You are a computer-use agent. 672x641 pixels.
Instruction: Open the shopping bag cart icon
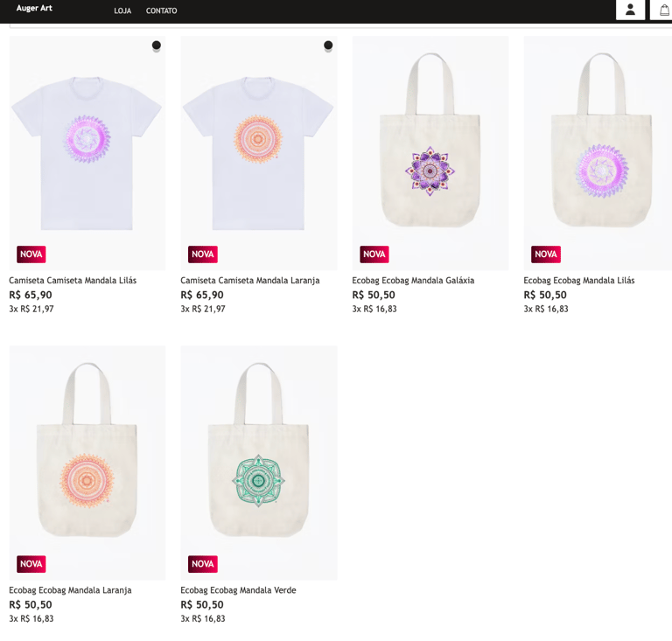tap(664, 10)
